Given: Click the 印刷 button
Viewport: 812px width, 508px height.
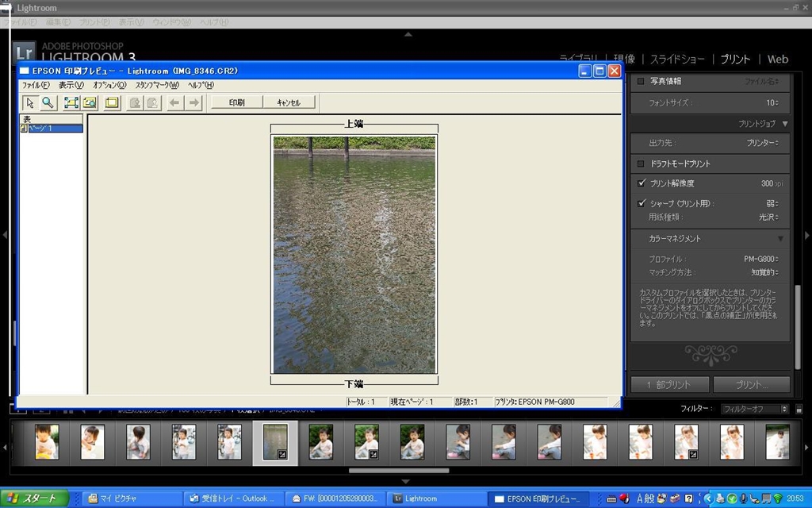Looking at the screenshot, I should pos(237,102).
